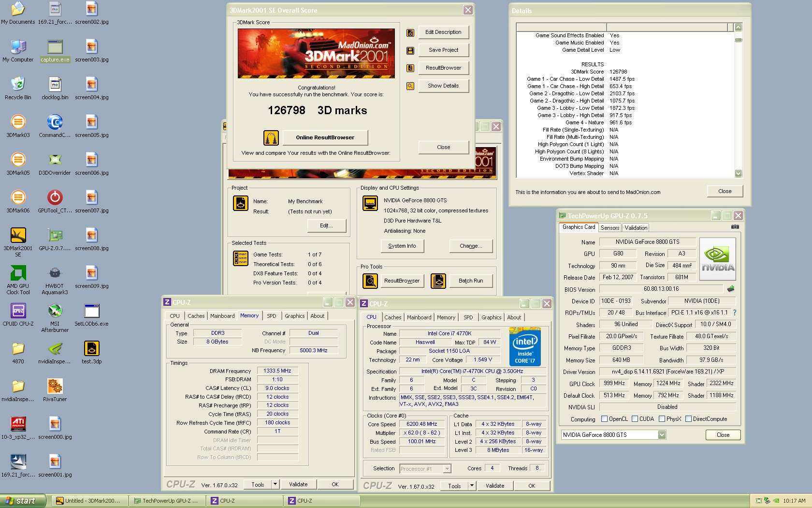Switch to the Sensors tab in GPU-Z
Viewport: 812px width, 508px height.
(610, 228)
